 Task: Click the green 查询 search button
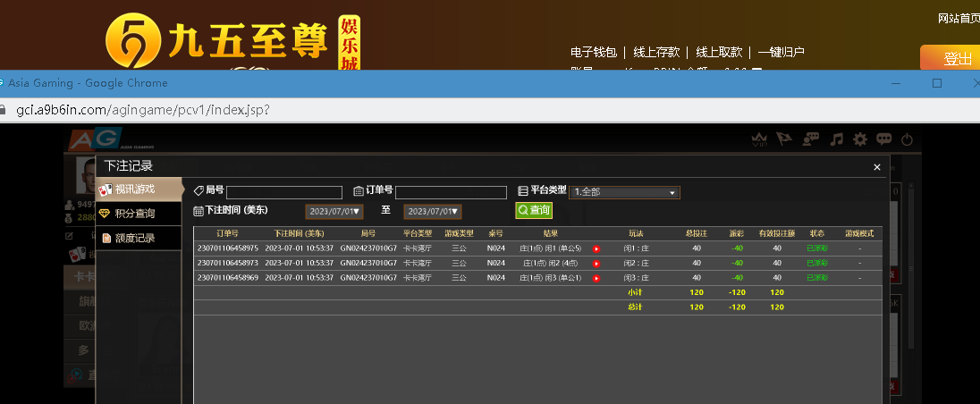(x=534, y=210)
